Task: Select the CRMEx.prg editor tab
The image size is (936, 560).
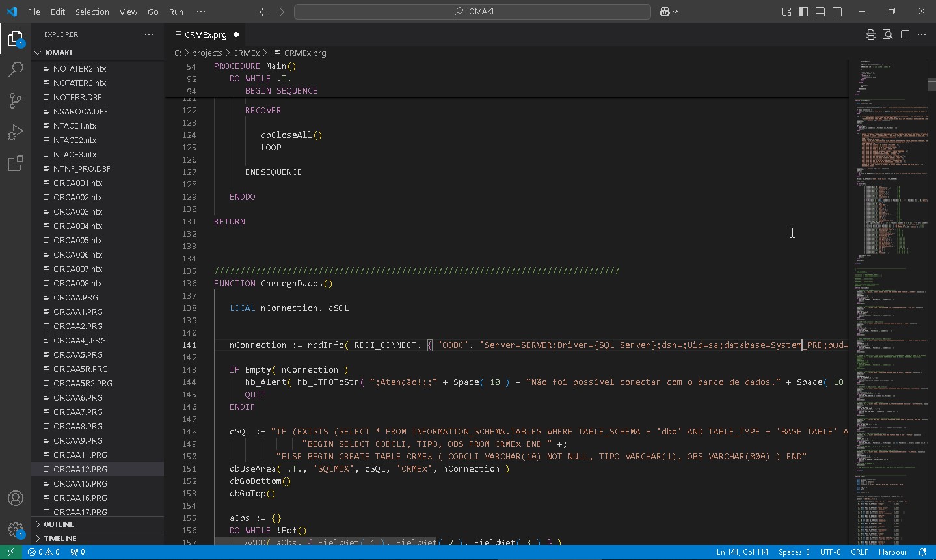Action: pos(205,34)
